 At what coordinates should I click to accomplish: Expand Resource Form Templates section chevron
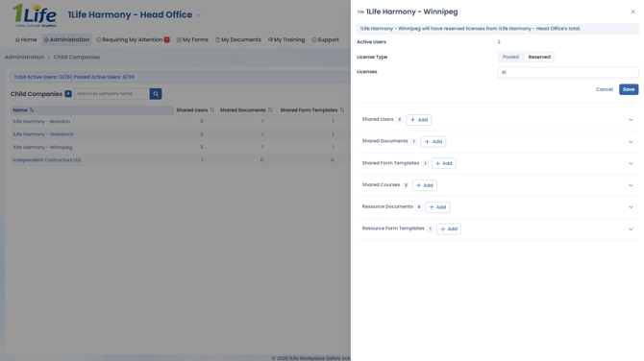(x=631, y=229)
